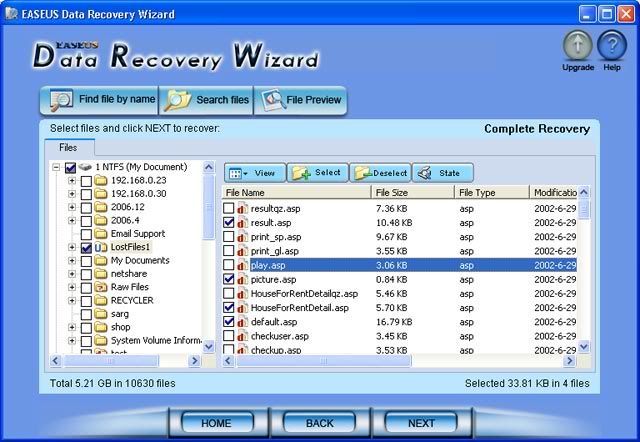This screenshot has height=442, width=640.
Task: Expand the Raw Files folder node
Action: point(72,287)
